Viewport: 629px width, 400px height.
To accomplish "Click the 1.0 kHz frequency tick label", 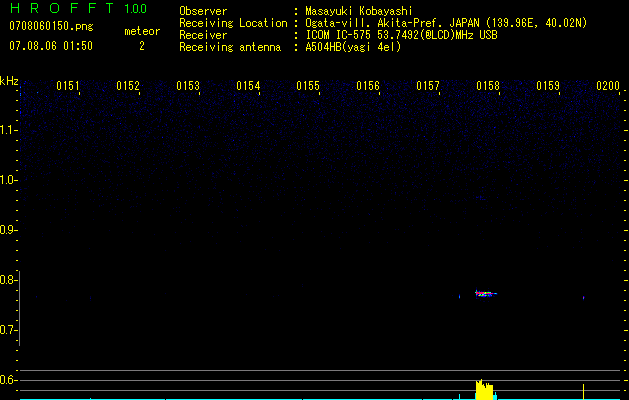I will pos(8,180).
